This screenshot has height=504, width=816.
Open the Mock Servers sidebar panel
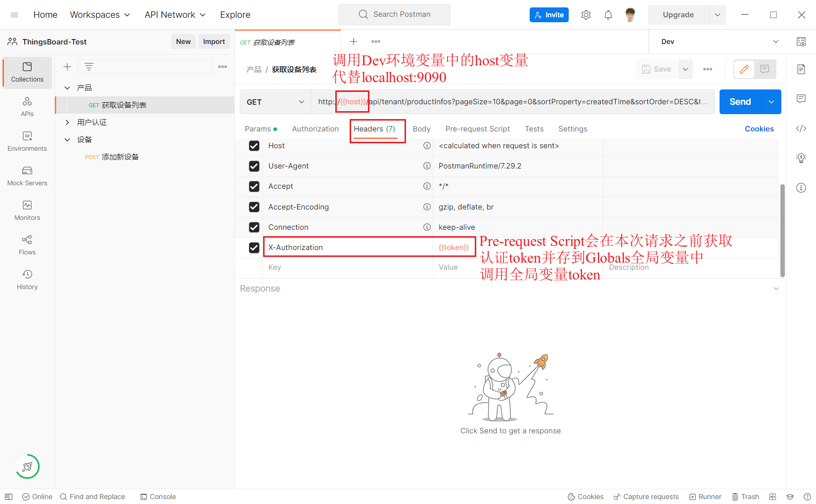[27, 176]
